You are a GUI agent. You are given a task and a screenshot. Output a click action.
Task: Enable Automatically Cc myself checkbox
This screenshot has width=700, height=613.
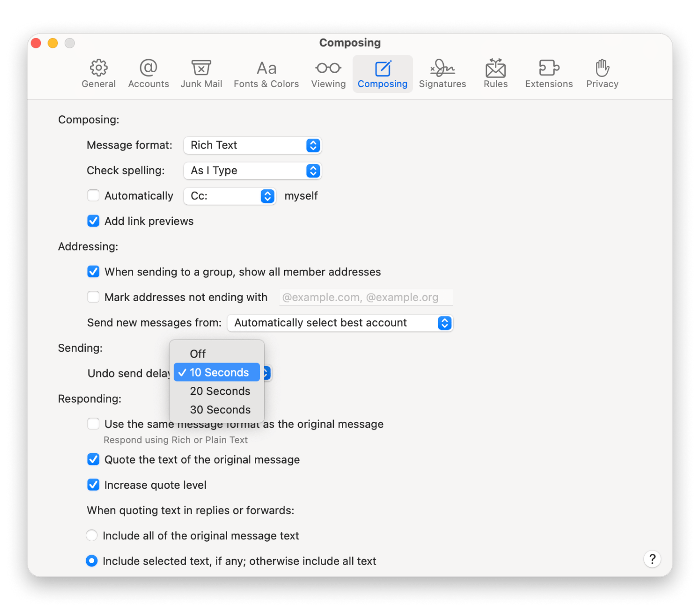[x=93, y=196]
